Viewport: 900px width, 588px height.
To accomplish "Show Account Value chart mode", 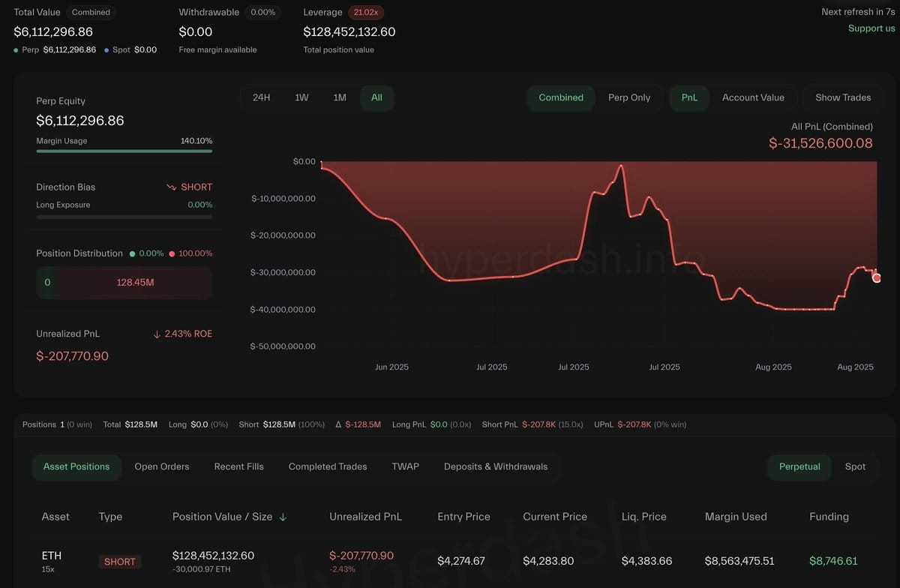I will click(753, 97).
